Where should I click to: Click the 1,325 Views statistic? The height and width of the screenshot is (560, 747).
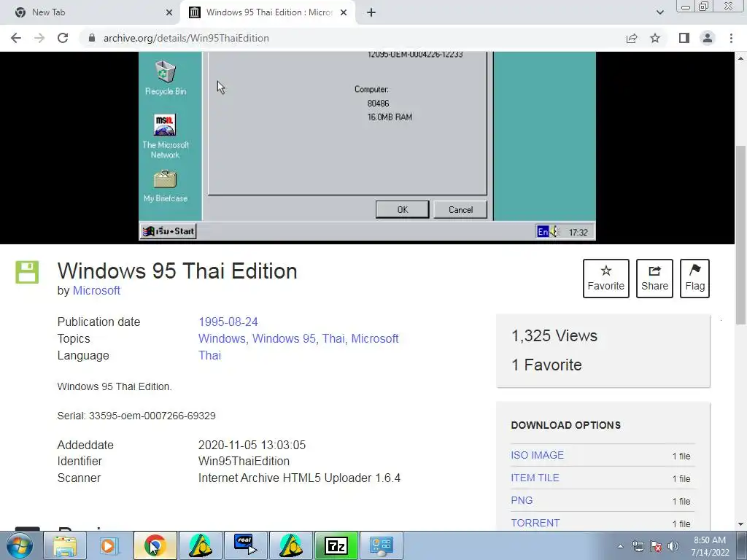[554, 335]
